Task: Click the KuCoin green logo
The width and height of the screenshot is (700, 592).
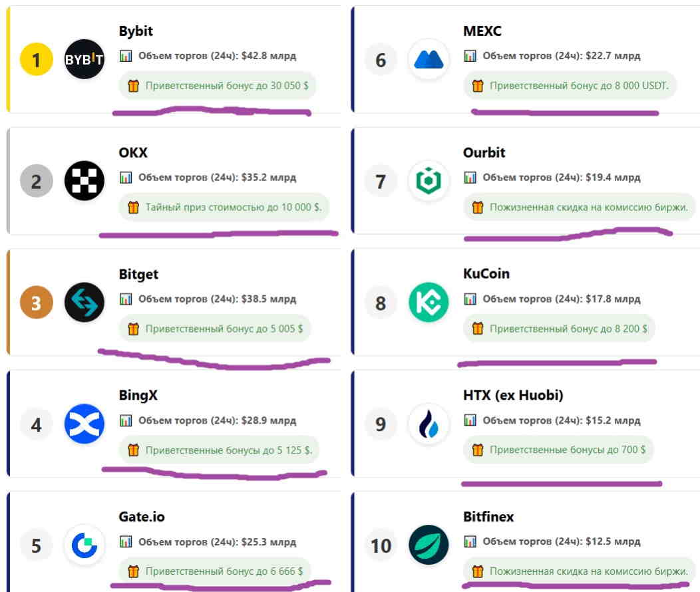Action: click(429, 303)
